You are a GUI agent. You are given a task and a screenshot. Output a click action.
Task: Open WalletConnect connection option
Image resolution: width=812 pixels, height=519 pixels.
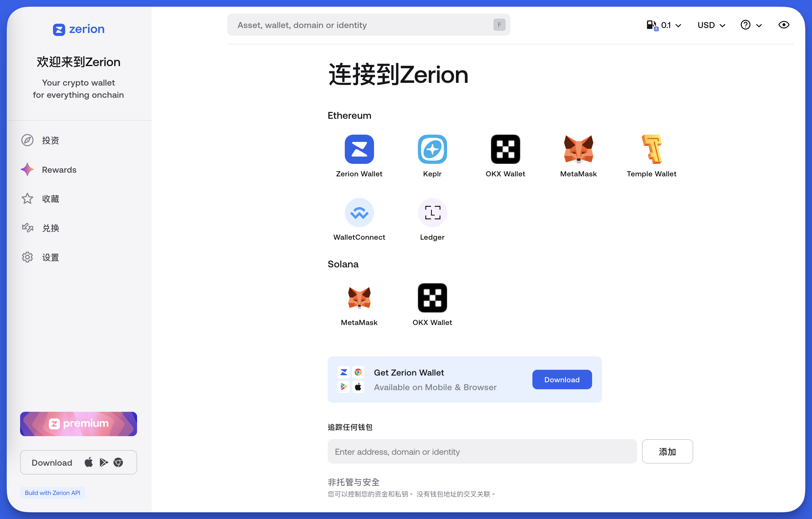click(x=359, y=213)
